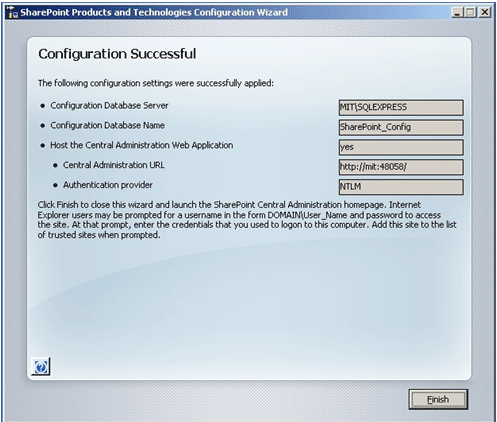The image size is (497, 422).
Task: Click the Finish button
Action: coord(438,399)
